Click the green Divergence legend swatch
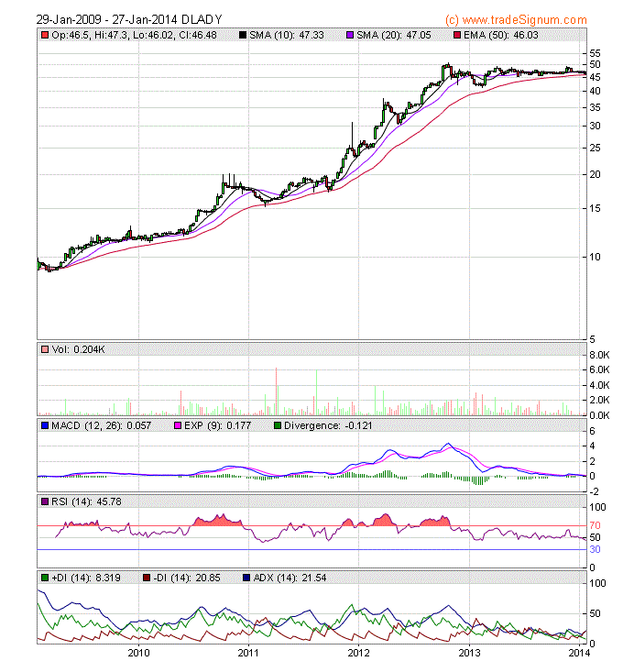The image size is (623, 672). tap(278, 425)
